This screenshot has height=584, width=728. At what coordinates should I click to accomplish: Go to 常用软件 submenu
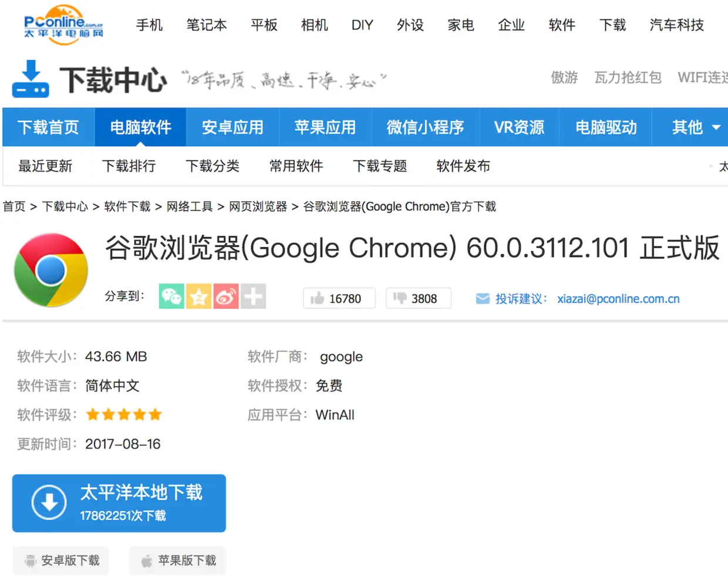coord(296,166)
